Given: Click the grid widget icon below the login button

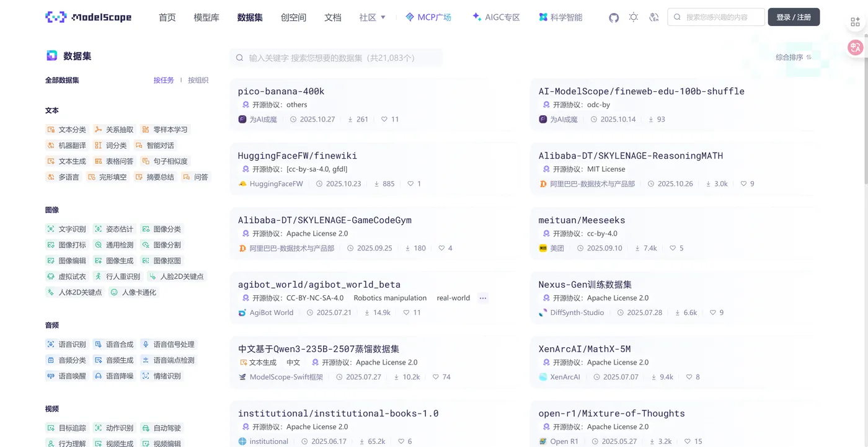Looking at the screenshot, I should [x=855, y=21].
